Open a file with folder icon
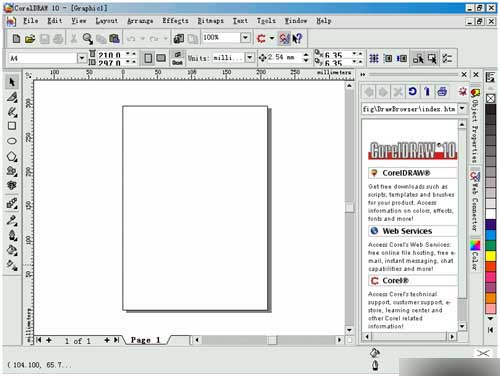Screen dimensions: 500x376 (x=30, y=39)
